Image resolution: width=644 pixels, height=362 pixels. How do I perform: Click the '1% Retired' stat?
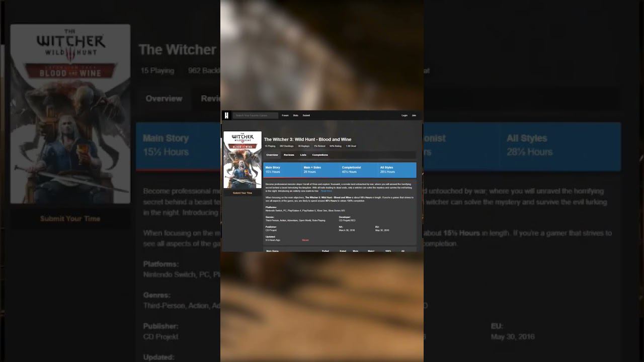pos(319,146)
